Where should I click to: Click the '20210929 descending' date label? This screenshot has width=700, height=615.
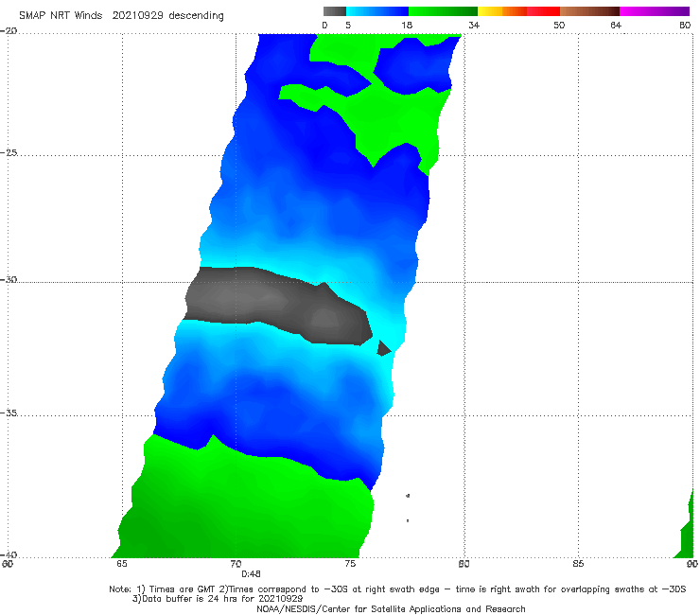[x=167, y=16]
